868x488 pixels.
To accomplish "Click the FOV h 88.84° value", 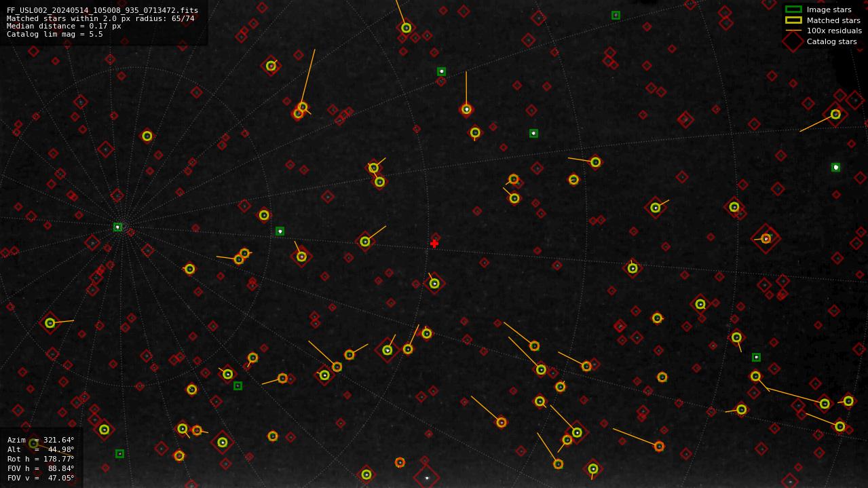I will tap(60, 468).
